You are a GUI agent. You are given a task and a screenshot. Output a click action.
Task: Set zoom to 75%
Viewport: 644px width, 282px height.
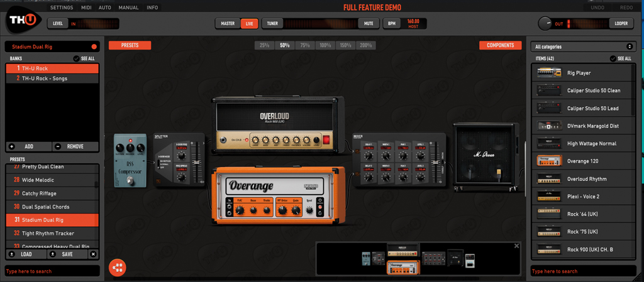point(305,45)
